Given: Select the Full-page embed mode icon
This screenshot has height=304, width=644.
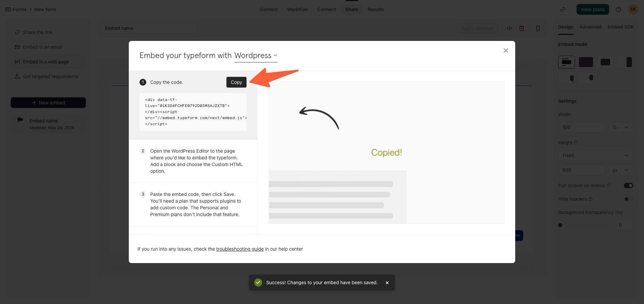Looking at the screenshot, I should click(x=586, y=62).
